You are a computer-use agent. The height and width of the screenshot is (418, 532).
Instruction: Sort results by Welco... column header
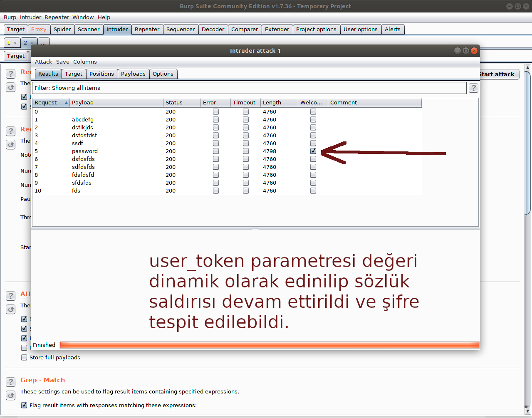tap(313, 103)
